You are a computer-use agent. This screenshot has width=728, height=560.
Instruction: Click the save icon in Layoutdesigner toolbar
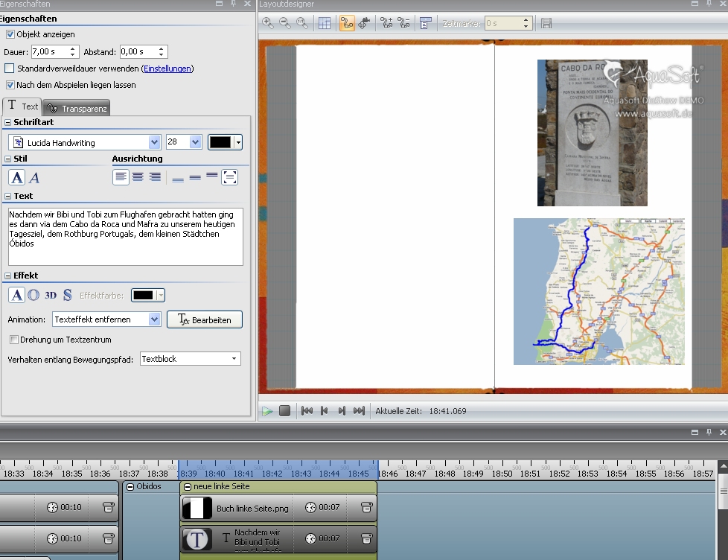point(546,24)
